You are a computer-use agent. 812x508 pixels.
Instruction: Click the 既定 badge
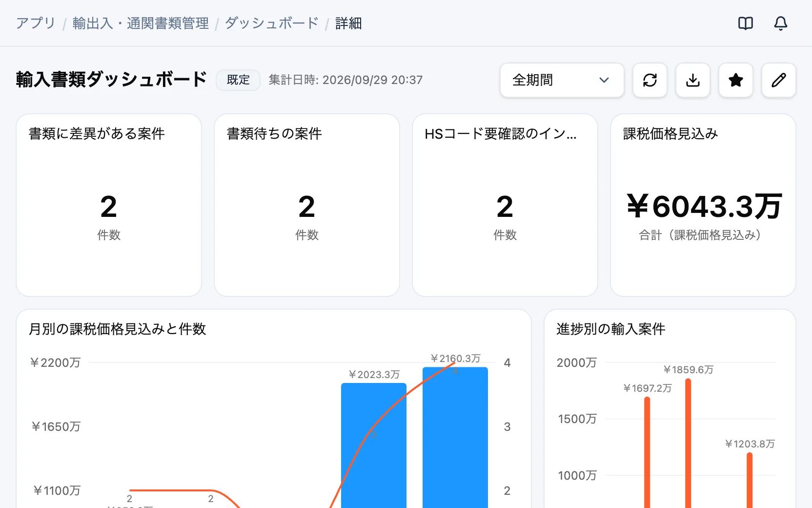tap(238, 80)
